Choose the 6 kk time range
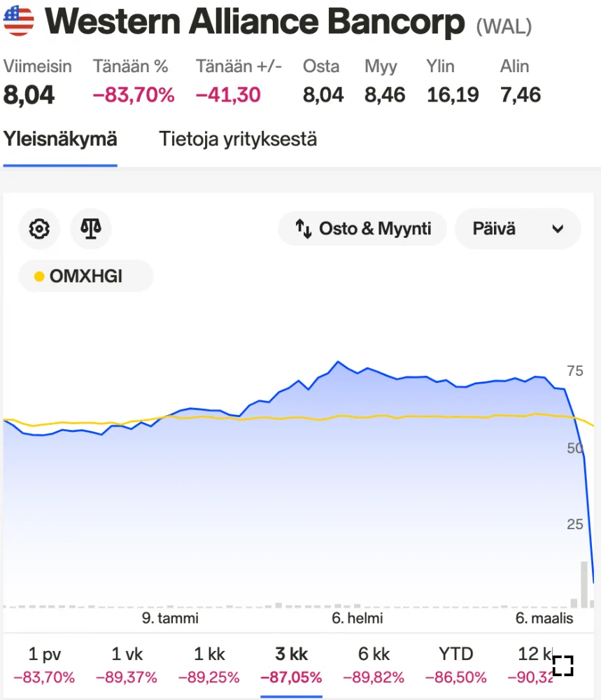 (374, 664)
